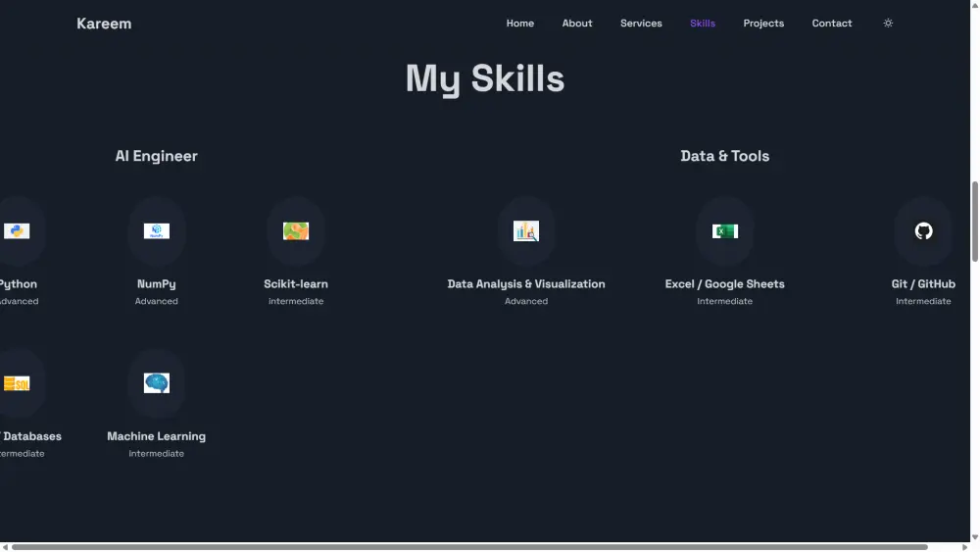
Task: Open the Projects nav link
Action: coord(763,24)
